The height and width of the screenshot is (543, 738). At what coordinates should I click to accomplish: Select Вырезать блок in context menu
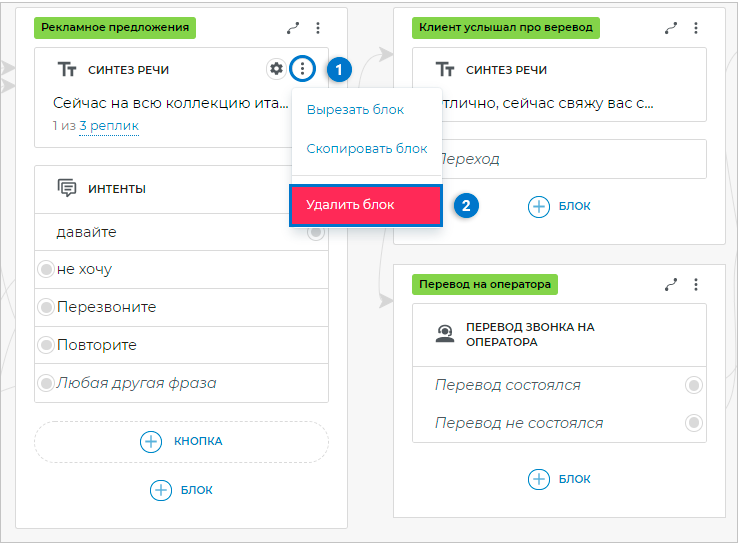pos(355,109)
